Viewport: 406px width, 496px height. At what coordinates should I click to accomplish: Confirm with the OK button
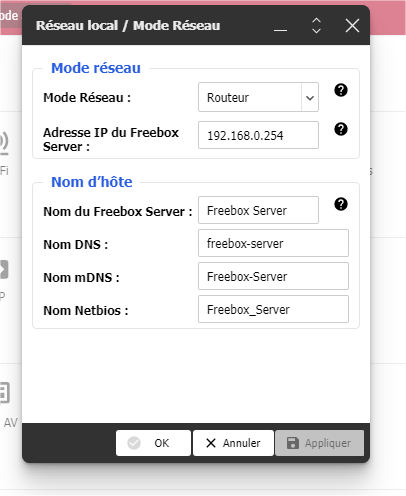coord(153,443)
